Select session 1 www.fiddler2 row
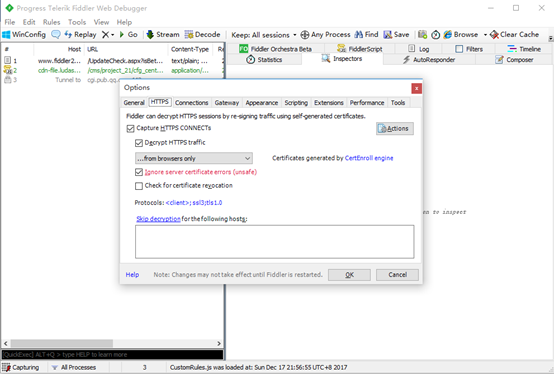The width and height of the screenshot is (554, 374). tap(112, 61)
